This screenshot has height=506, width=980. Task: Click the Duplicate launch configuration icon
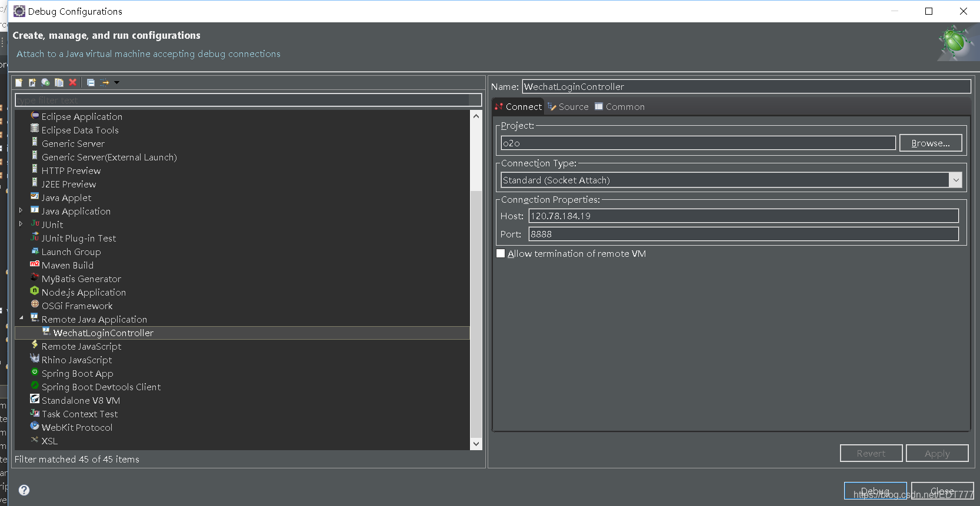tap(59, 82)
